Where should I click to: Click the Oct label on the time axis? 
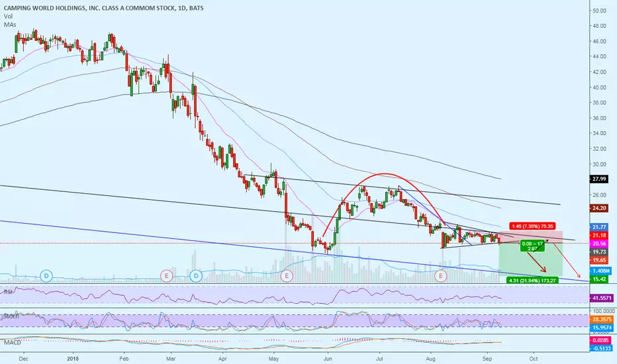point(534,359)
